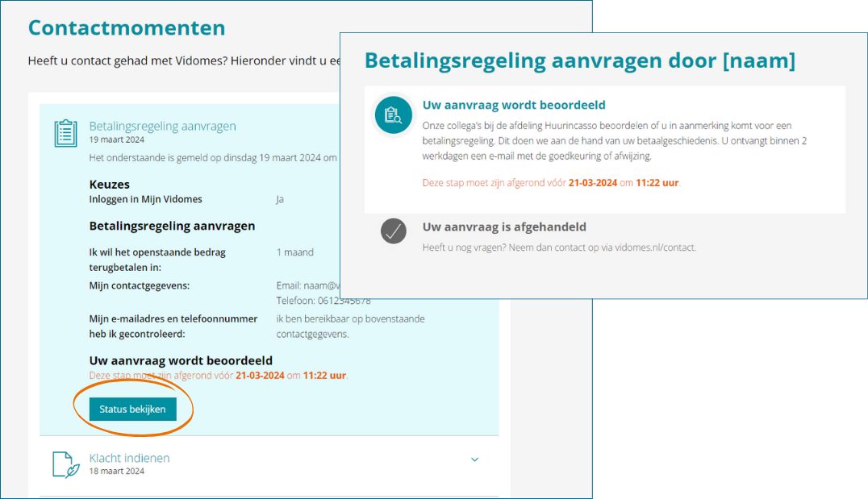The image size is (868, 499).
Task: Expand the Klacht indienen chevron
Action: pos(474,459)
